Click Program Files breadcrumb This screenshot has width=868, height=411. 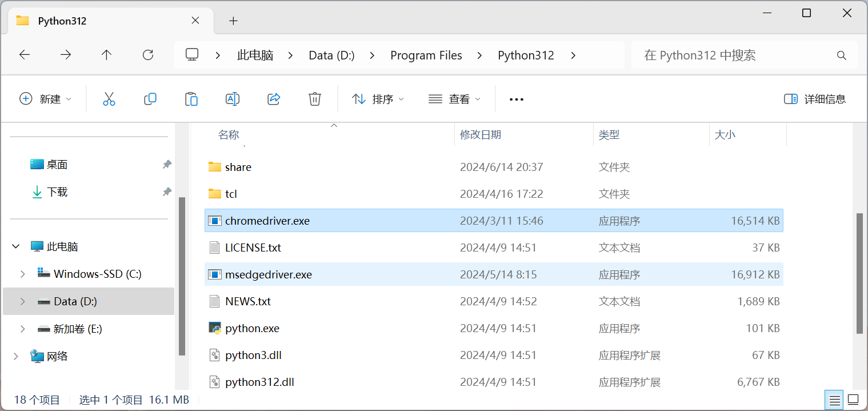tap(426, 55)
